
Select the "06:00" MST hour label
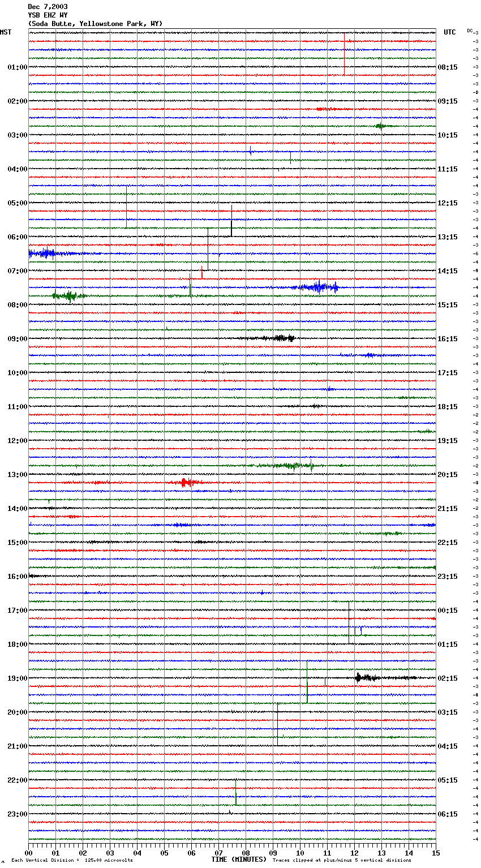(18, 237)
